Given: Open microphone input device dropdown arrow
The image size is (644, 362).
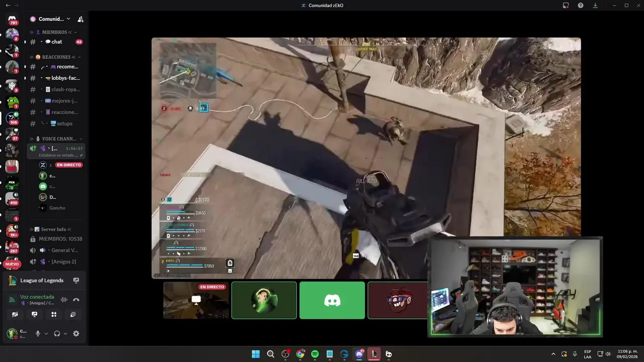Looking at the screenshot, I should tap(46, 333).
